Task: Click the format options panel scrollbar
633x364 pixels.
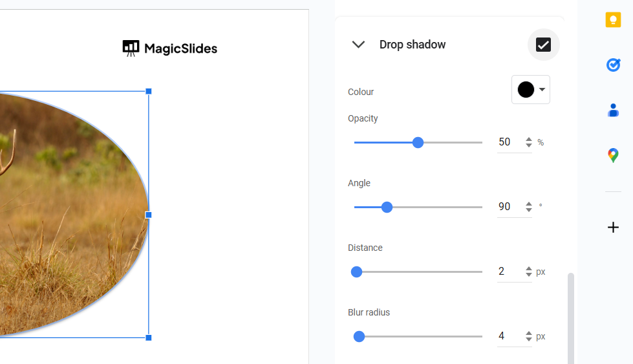Action: pyautogui.click(x=570, y=317)
